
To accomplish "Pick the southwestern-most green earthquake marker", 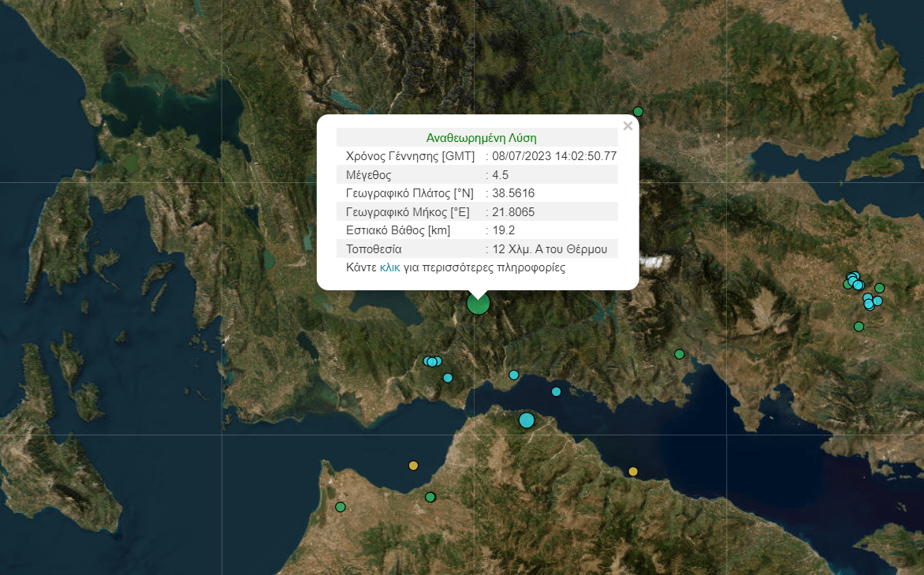I will point(341,506).
